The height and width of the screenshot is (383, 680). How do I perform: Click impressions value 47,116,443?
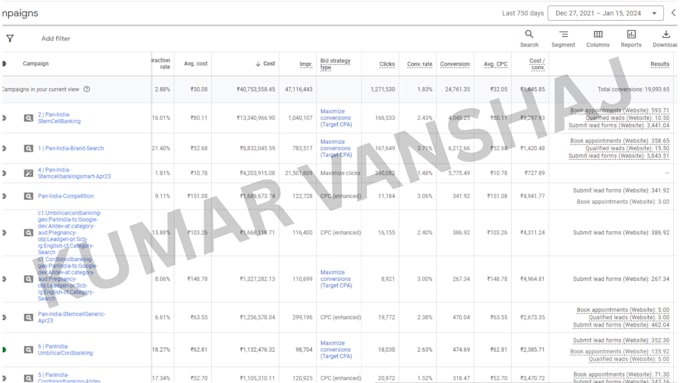[298, 89]
